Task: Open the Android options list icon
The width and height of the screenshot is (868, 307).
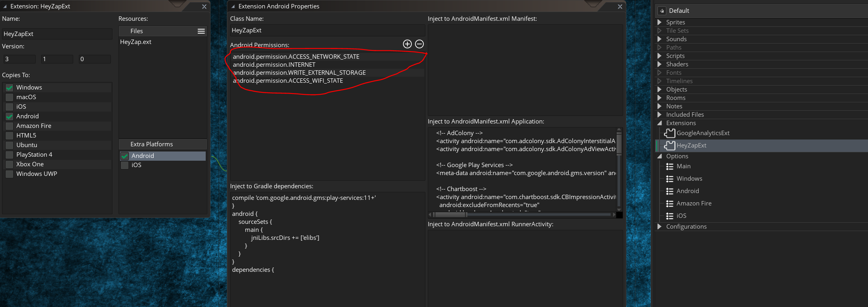Action: tap(670, 191)
